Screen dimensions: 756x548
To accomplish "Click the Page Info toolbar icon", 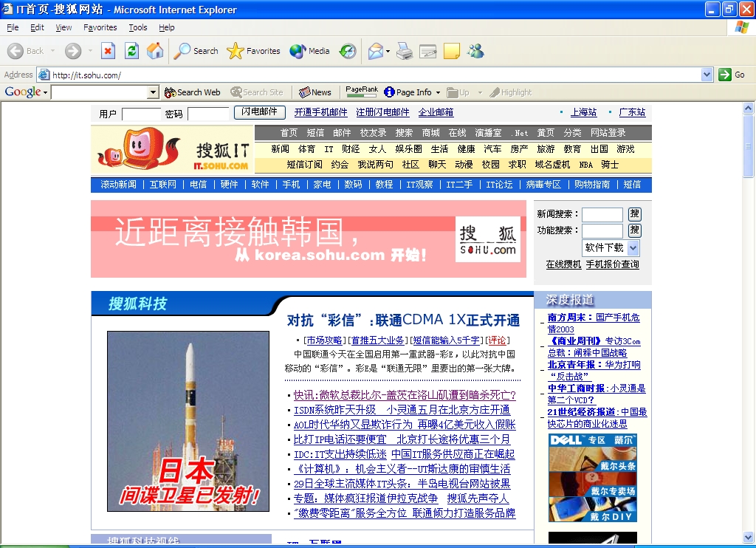I will [390, 92].
